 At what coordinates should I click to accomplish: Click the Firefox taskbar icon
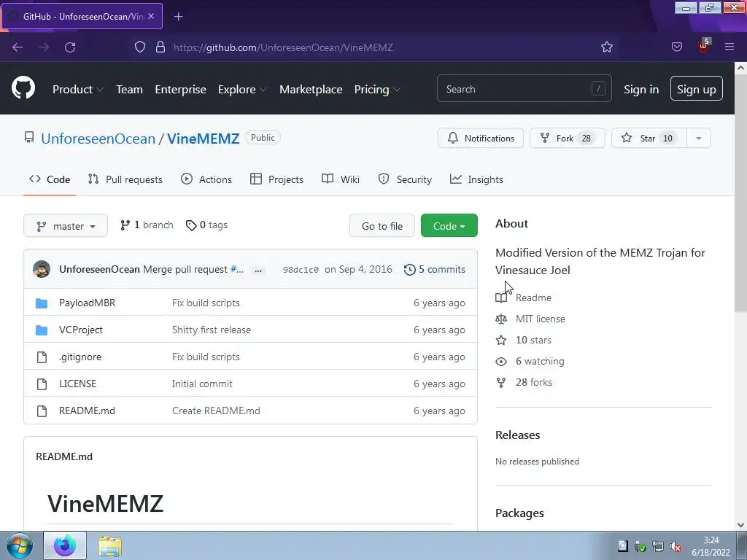65,545
